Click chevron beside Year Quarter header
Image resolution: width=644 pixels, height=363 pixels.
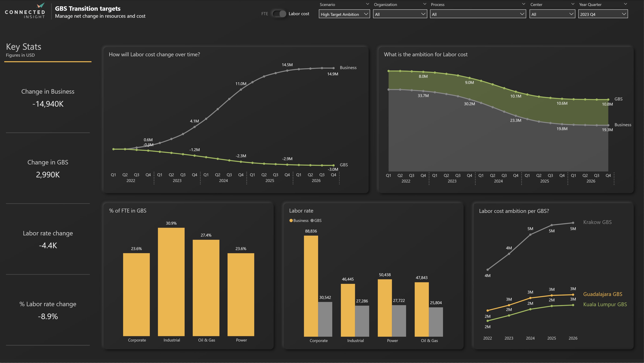coord(625,4)
